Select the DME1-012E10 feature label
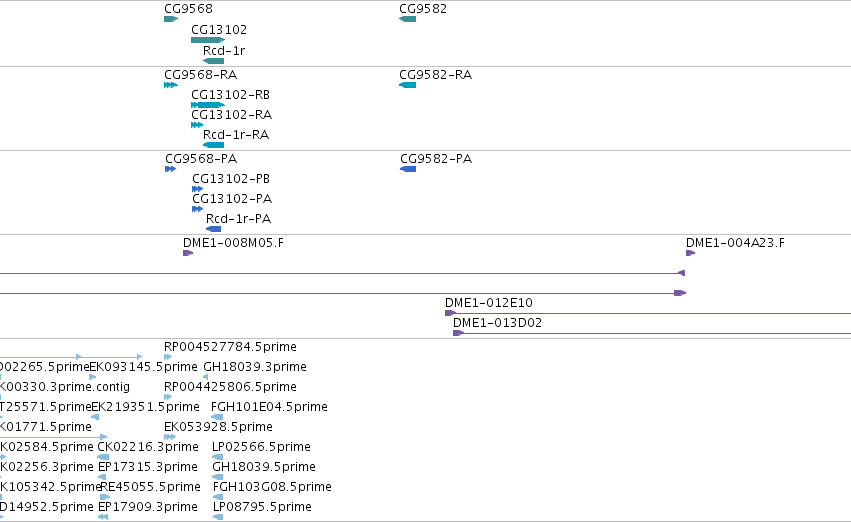The image size is (851, 522). pyautogui.click(x=488, y=303)
